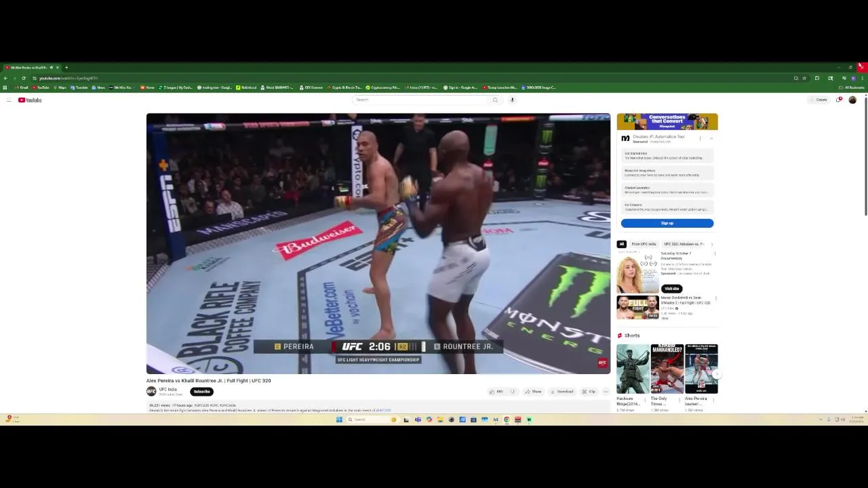Bookmark this page with the star icon
The image size is (868, 488).
coord(804,78)
